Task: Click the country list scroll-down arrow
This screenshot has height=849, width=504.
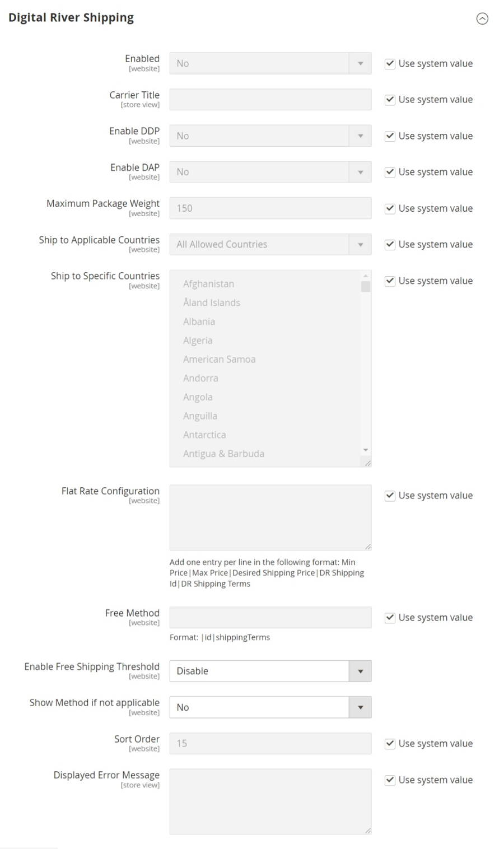Action: click(x=366, y=450)
